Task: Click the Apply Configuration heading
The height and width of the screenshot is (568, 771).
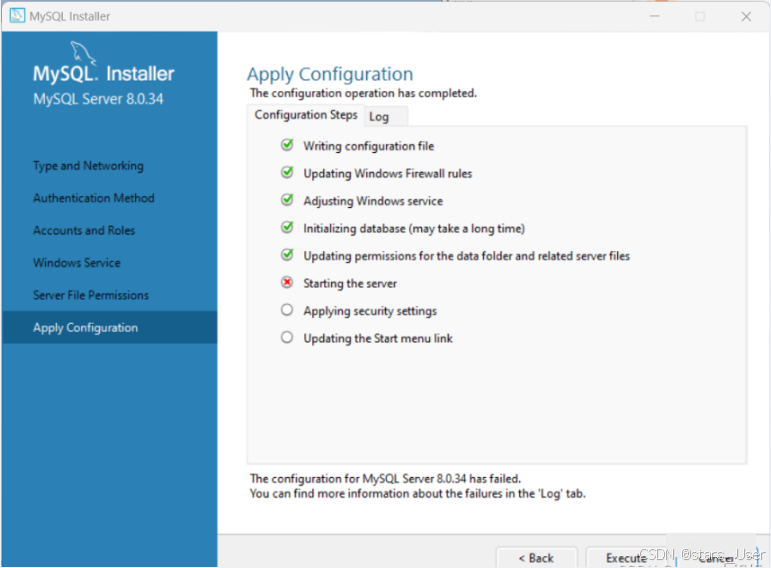Action: tap(330, 74)
